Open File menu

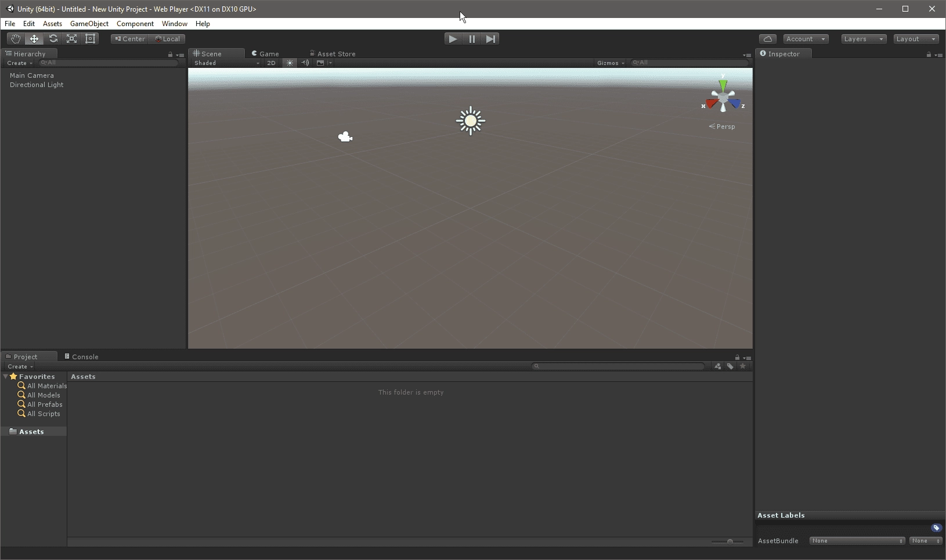pos(10,24)
